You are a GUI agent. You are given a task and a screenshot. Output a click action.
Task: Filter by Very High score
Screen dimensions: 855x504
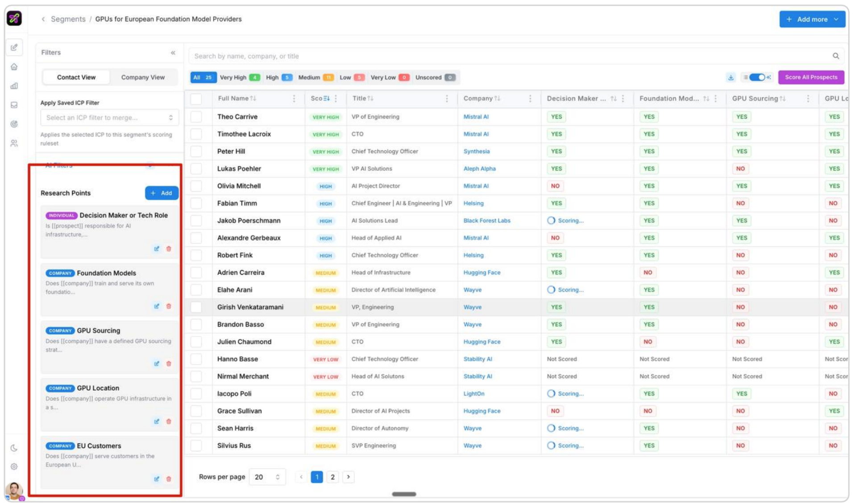240,78
